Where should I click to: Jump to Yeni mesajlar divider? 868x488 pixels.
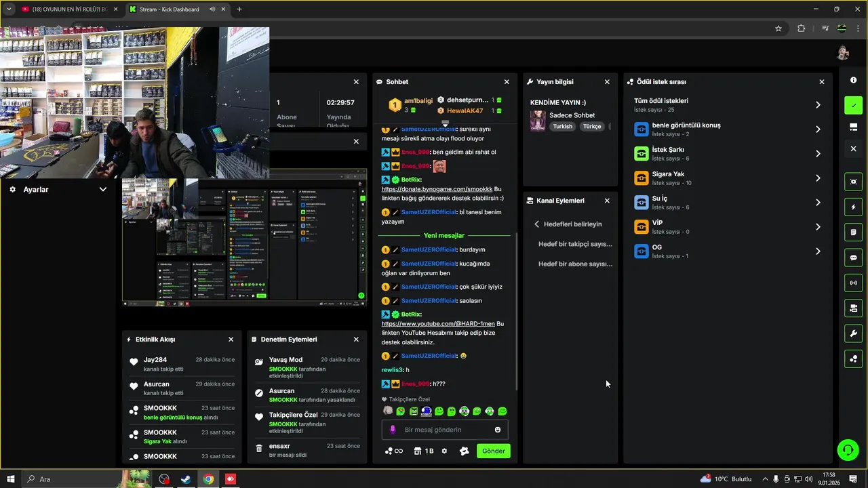coord(444,235)
